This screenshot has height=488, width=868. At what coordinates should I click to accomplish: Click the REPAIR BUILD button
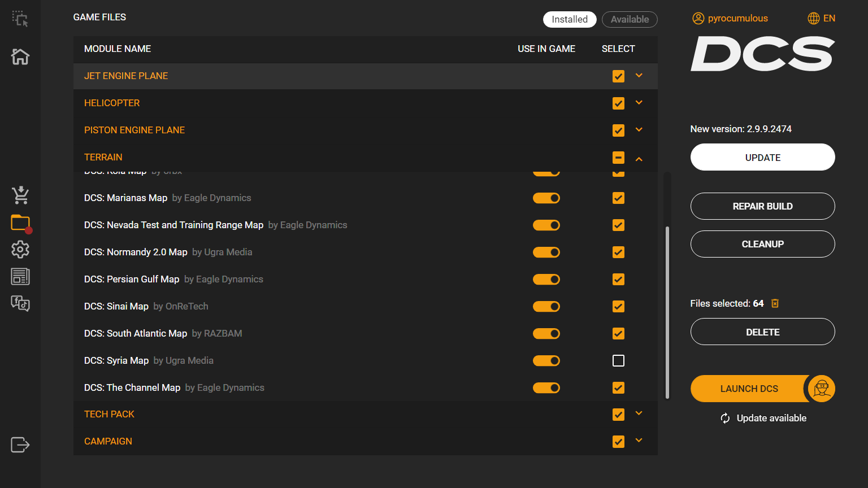(x=763, y=206)
